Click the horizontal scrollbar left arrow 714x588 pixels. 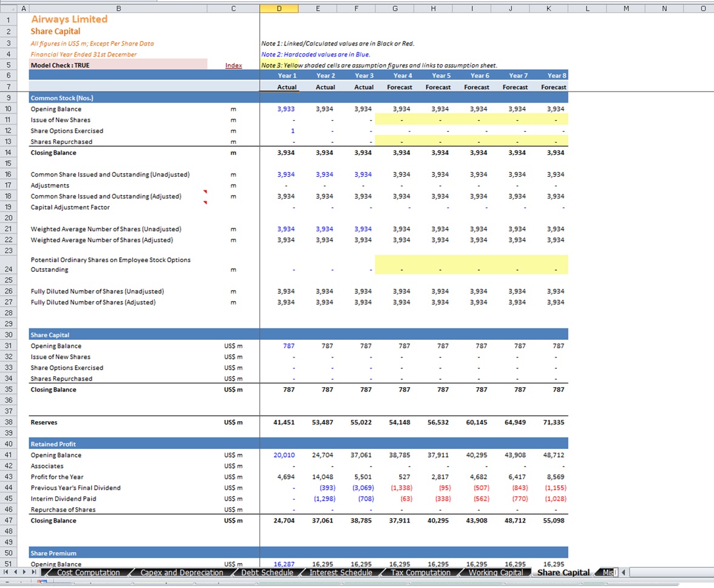pyautogui.click(x=624, y=573)
